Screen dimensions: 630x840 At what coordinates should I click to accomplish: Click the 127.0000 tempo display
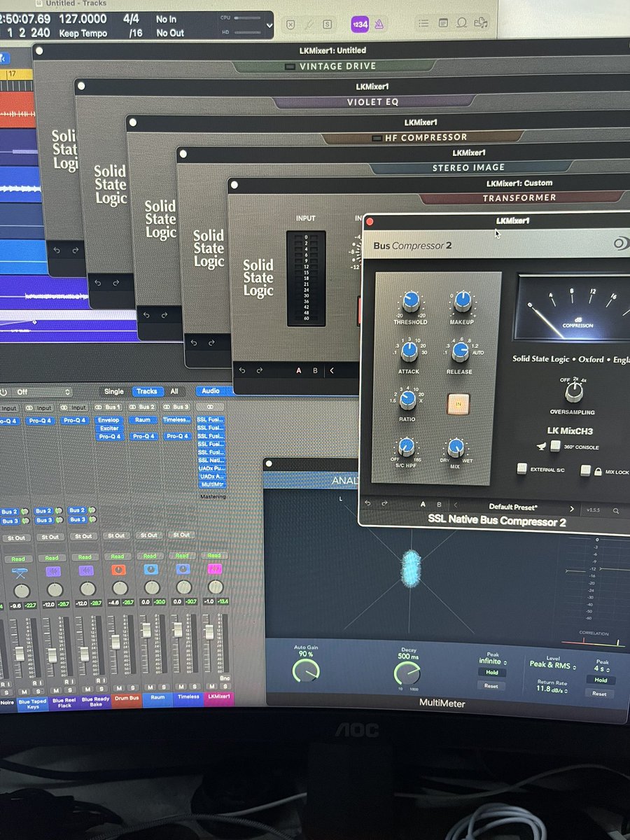(x=83, y=20)
